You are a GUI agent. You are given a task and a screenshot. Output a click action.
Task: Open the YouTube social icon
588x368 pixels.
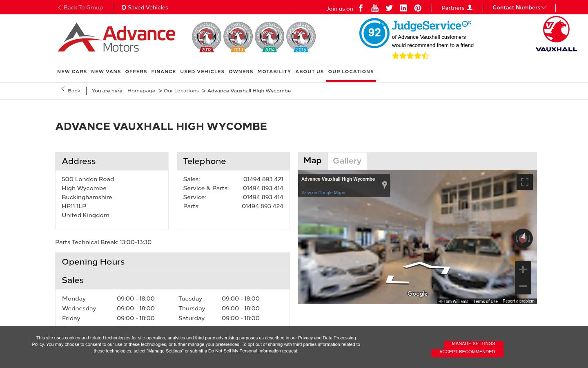pyautogui.click(x=375, y=8)
